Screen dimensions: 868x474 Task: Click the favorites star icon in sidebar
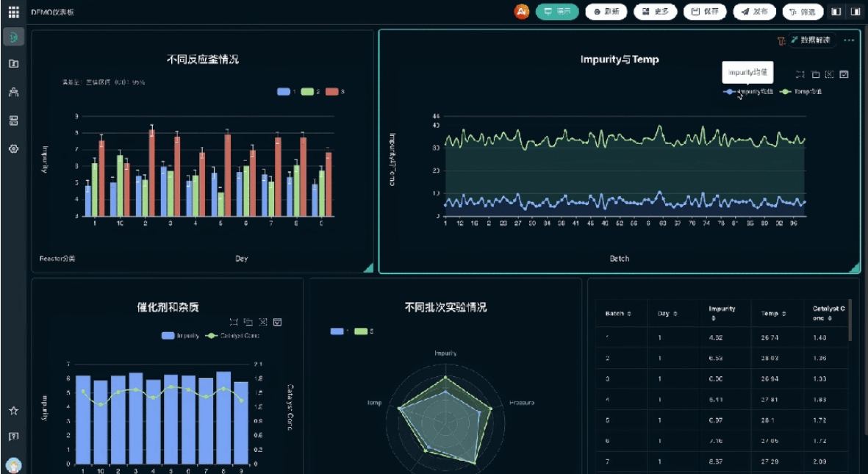coord(13,411)
